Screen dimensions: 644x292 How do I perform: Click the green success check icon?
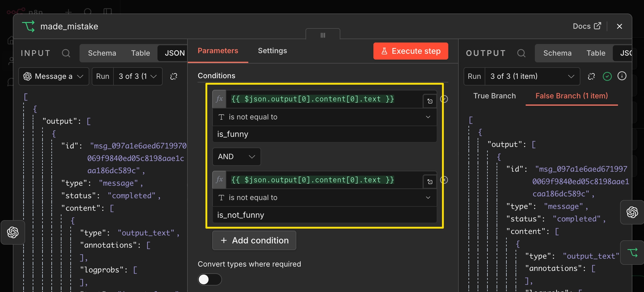(x=607, y=76)
